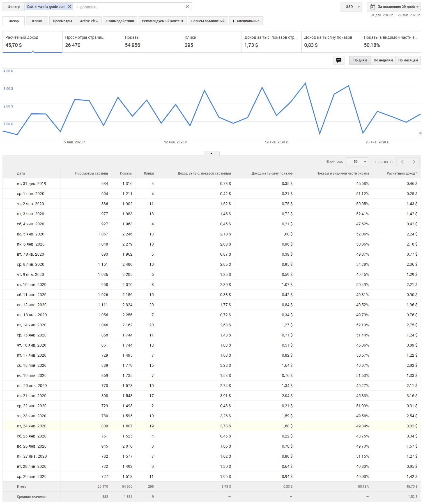Click the plus icon at the chart's right edge
423x504 pixels.
click(420, 133)
